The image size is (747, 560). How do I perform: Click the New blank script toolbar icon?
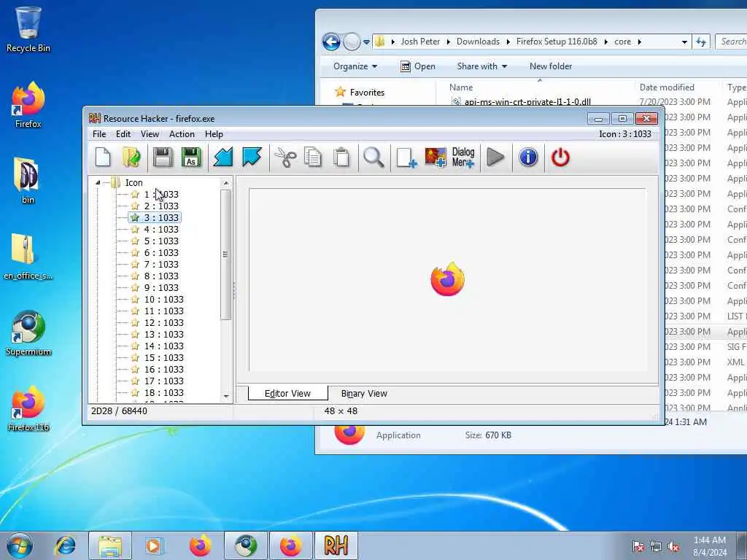[x=103, y=157]
